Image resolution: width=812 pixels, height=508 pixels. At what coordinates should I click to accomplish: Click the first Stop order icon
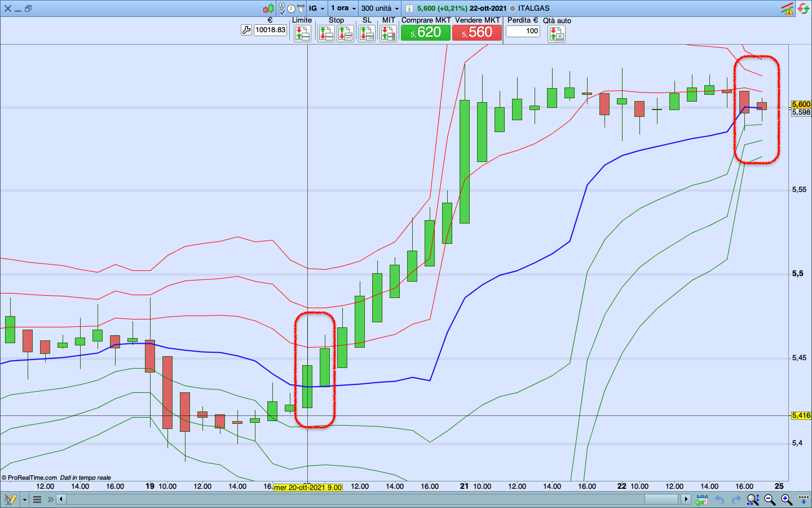click(326, 34)
